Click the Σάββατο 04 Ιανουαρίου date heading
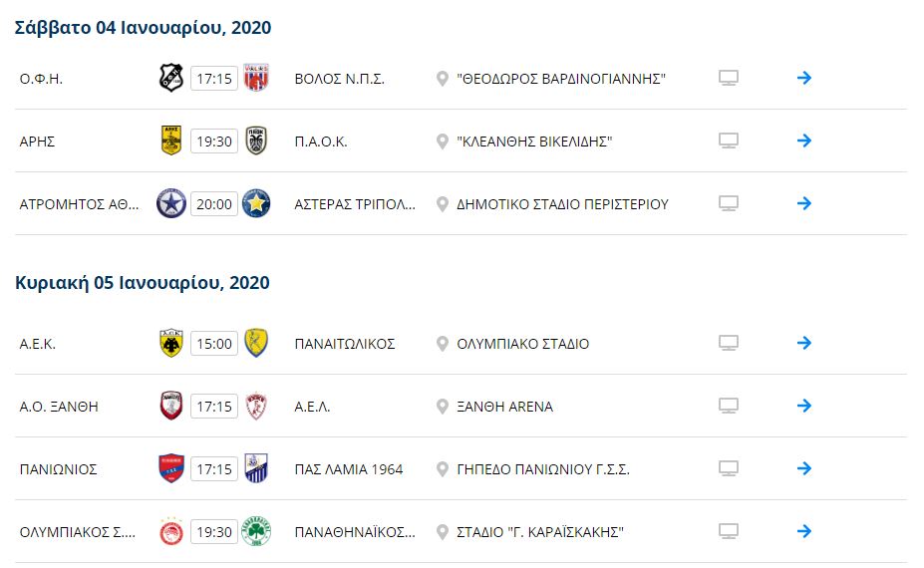This screenshot has width=924, height=568. (144, 28)
